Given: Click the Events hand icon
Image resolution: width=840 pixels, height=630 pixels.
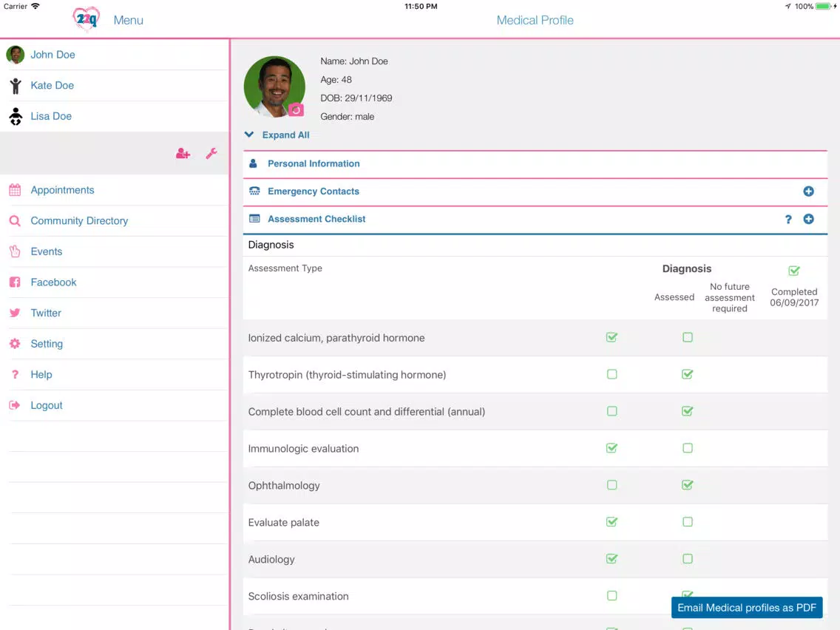Looking at the screenshot, I should tap(15, 251).
